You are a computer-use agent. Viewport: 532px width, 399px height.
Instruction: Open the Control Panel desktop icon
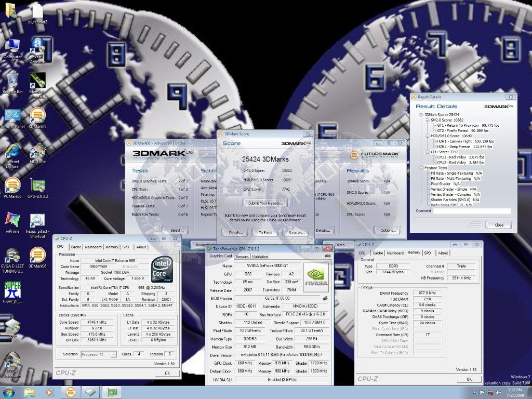(x=12, y=119)
